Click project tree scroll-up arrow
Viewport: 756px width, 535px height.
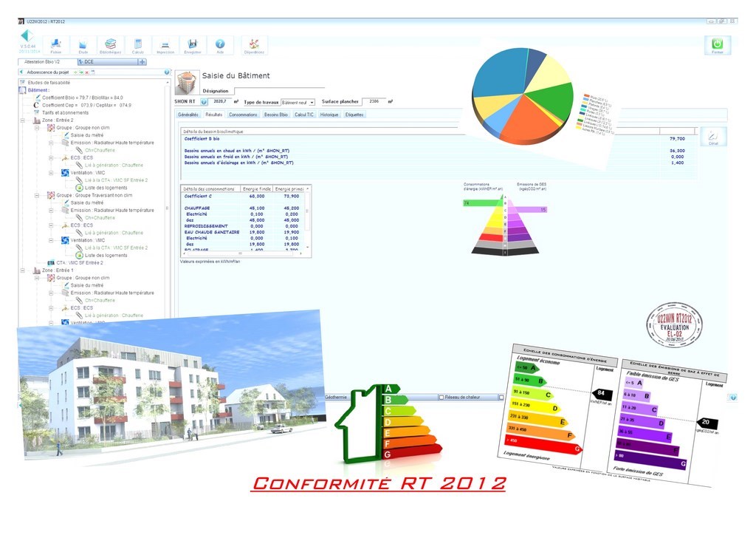click(168, 83)
